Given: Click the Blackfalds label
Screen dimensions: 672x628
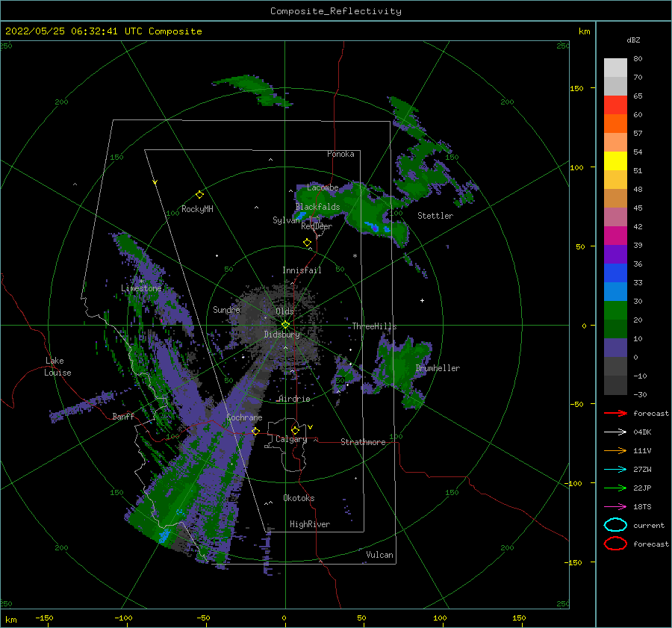Looking at the screenshot, I should [x=317, y=207].
